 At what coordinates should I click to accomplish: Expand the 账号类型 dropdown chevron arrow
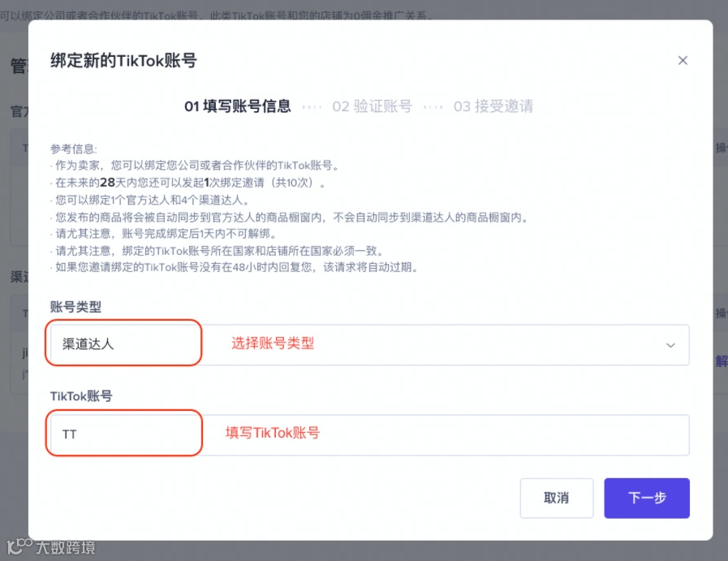tap(670, 345)
